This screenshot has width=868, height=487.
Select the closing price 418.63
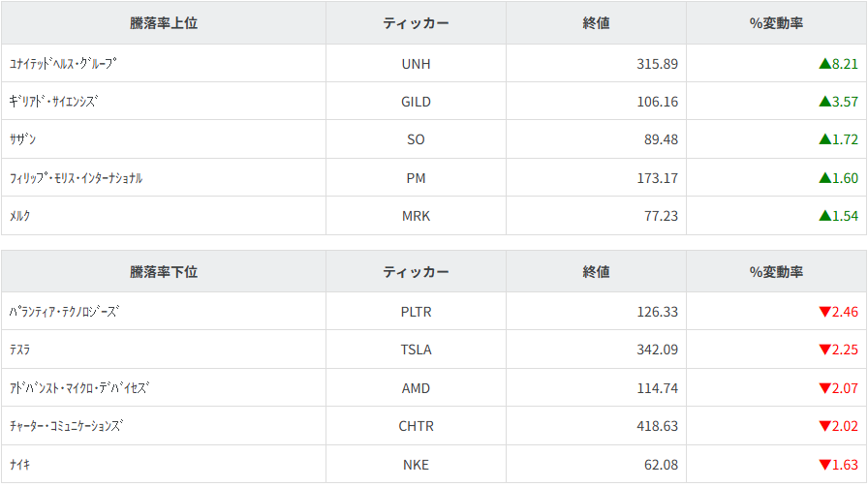(x=657, y=426)
